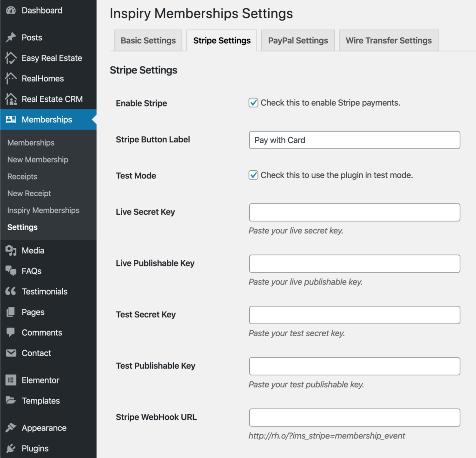The height and width of the screenshot is (458, 476).
Task: Open the Contact menu
Action: pyautogui.click(x=48, y=353)
